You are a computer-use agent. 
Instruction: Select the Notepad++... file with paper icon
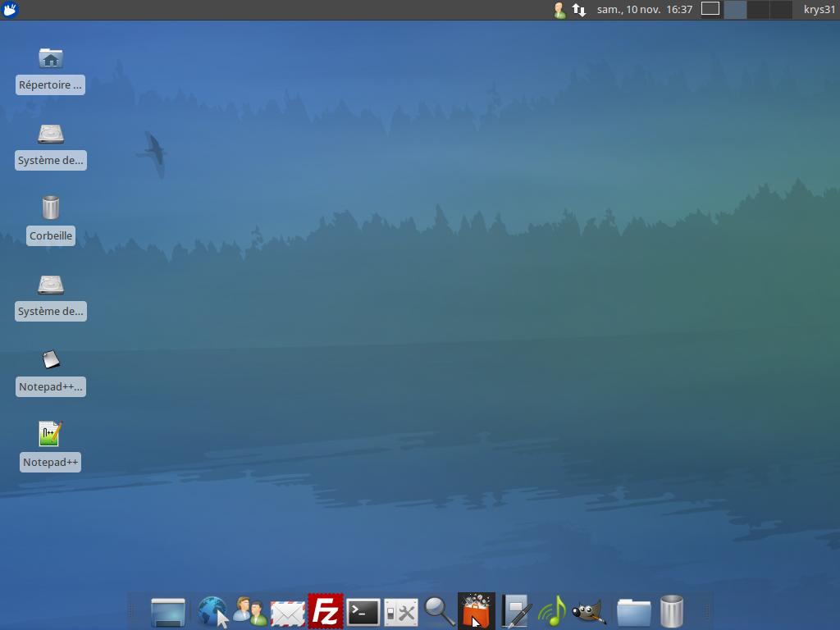(x=51, y=359)
